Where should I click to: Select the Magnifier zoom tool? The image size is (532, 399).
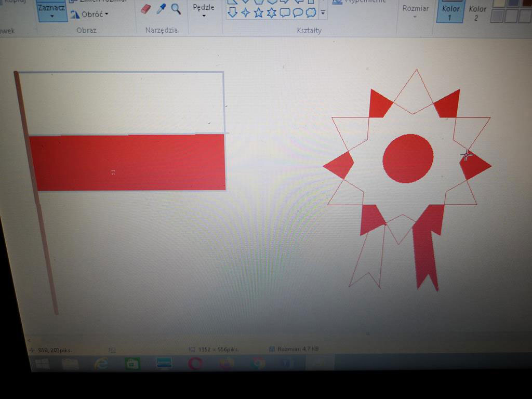[176, 9]
